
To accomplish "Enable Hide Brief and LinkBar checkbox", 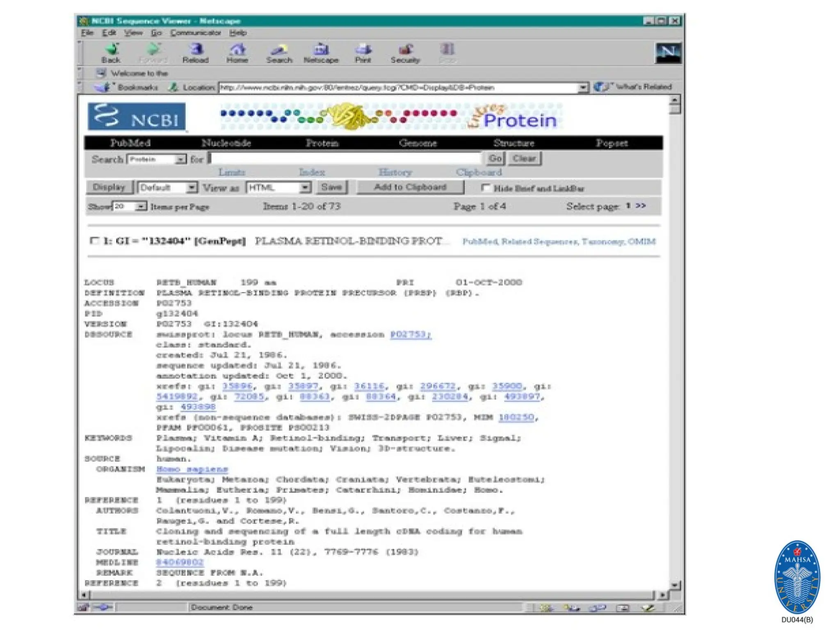I will [x=486, y=188].
